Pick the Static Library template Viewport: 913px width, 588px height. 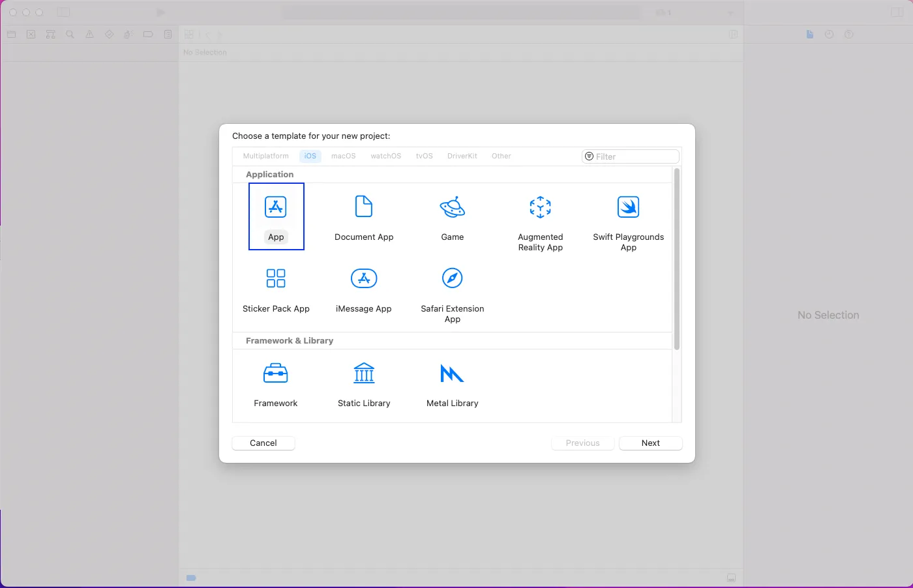(364, 385)
